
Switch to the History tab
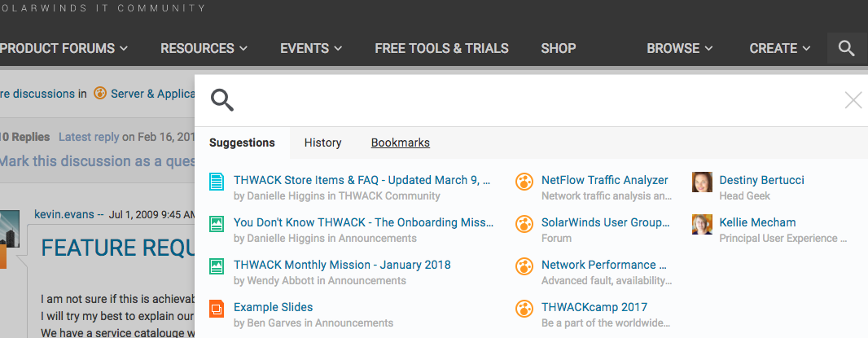pos(322,143)
